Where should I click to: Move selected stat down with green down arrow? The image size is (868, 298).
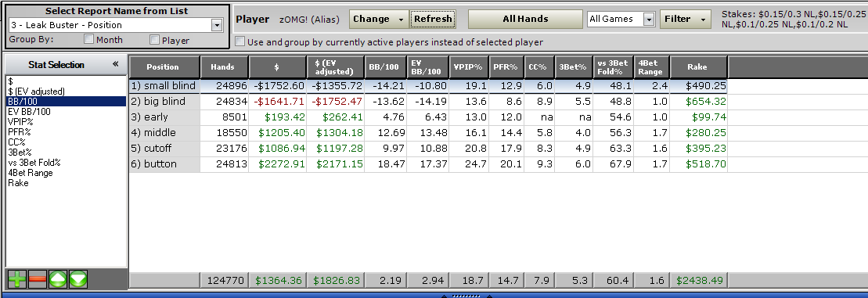click(x=78, y=279)
